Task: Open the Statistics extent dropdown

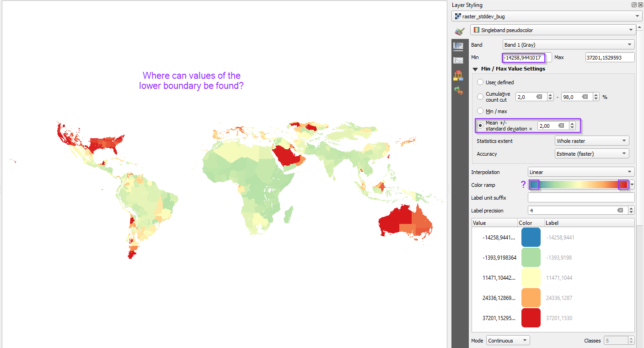Action: coord(591,141)
